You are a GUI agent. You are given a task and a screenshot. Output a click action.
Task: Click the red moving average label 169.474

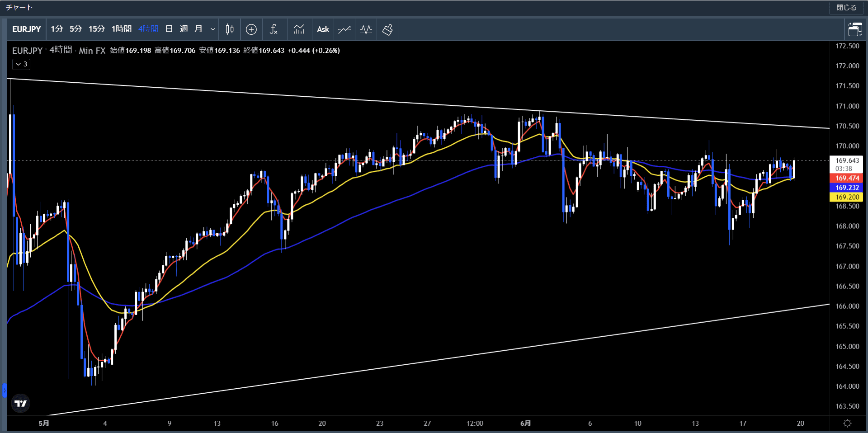coord(846,178)
